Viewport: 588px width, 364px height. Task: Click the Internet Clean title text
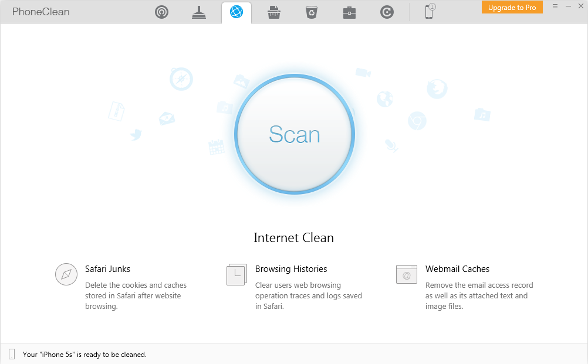[293, 238]
